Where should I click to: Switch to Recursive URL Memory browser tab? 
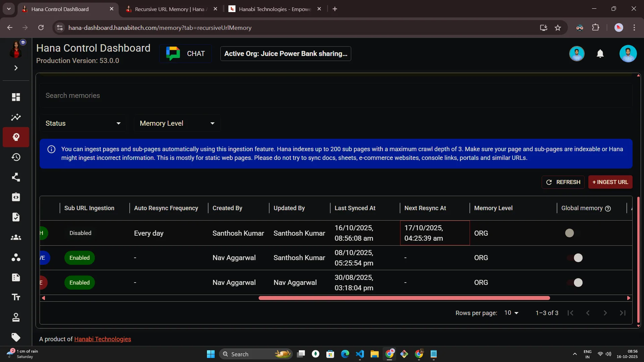[x=169, y=9]
